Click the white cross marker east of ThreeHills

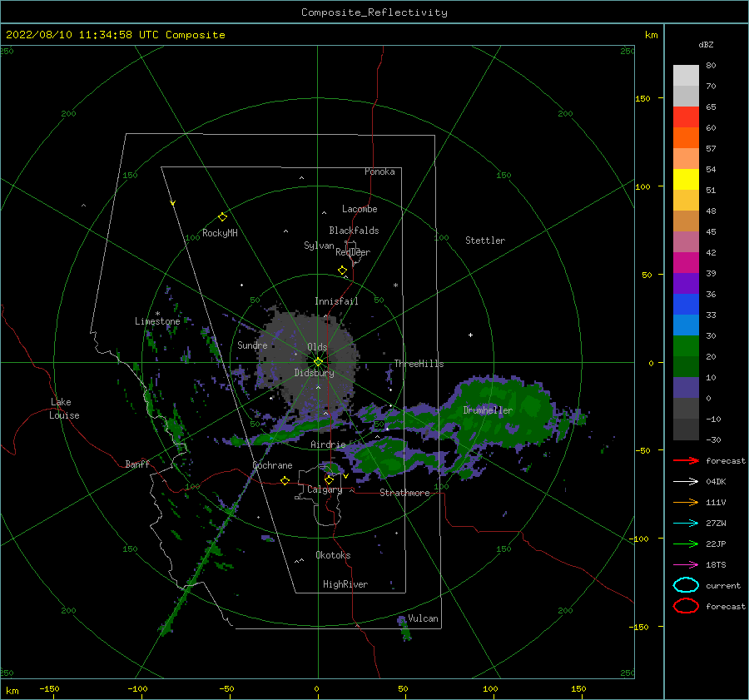(470, 335)
